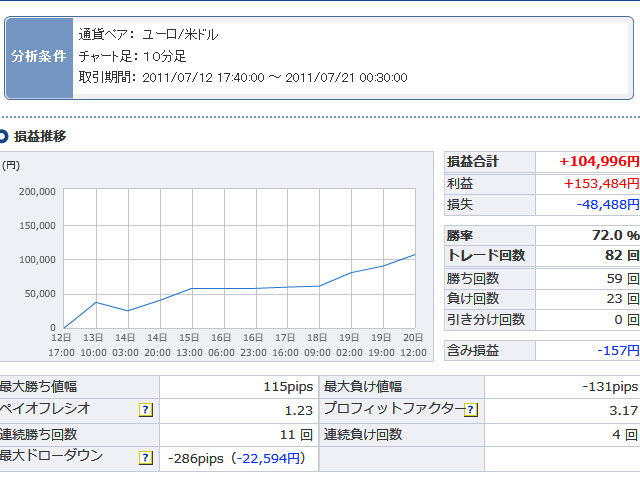Open the help icon next to プロフィットファクター
Image resolution: width=640 pixels, height=480 pixels.
471,410
